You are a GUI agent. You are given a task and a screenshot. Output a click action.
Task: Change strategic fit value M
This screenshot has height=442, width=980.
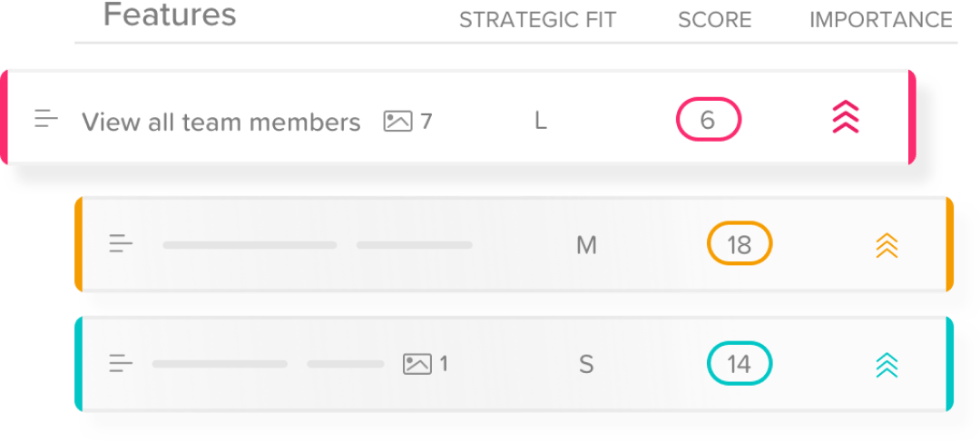click(586, 246)
